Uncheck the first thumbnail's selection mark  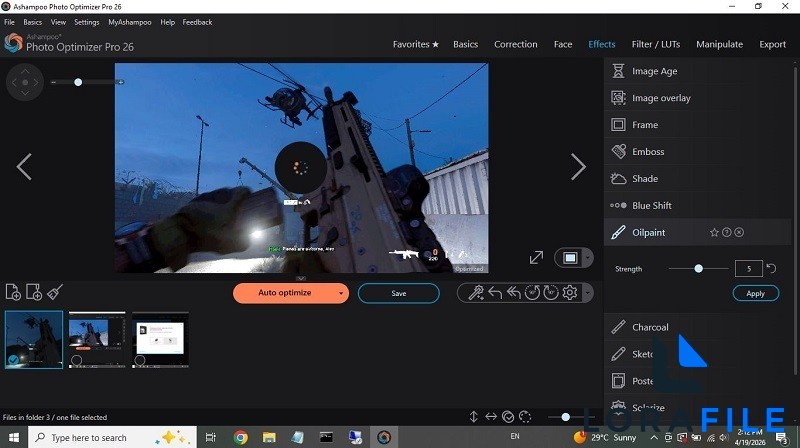pyautogui.click(x=14, y=360)
